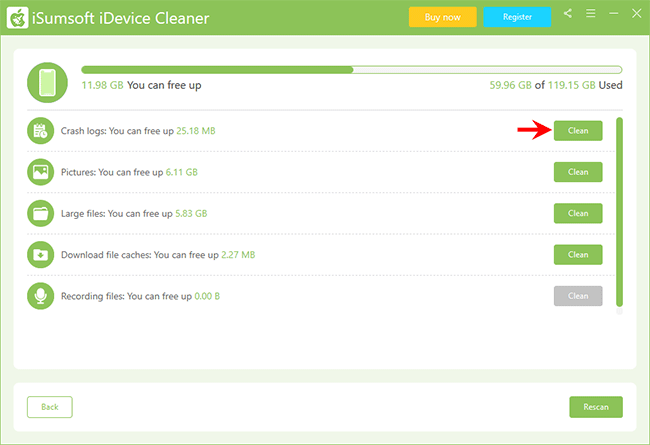Close the iDevice Cleaner window
650x445 pixels.
tap(637, 14)
